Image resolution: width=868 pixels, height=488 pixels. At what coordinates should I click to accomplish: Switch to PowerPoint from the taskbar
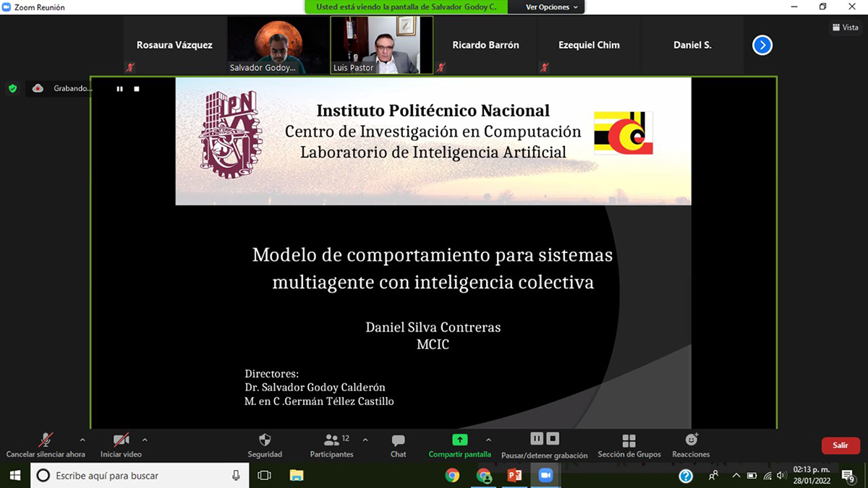515,476
